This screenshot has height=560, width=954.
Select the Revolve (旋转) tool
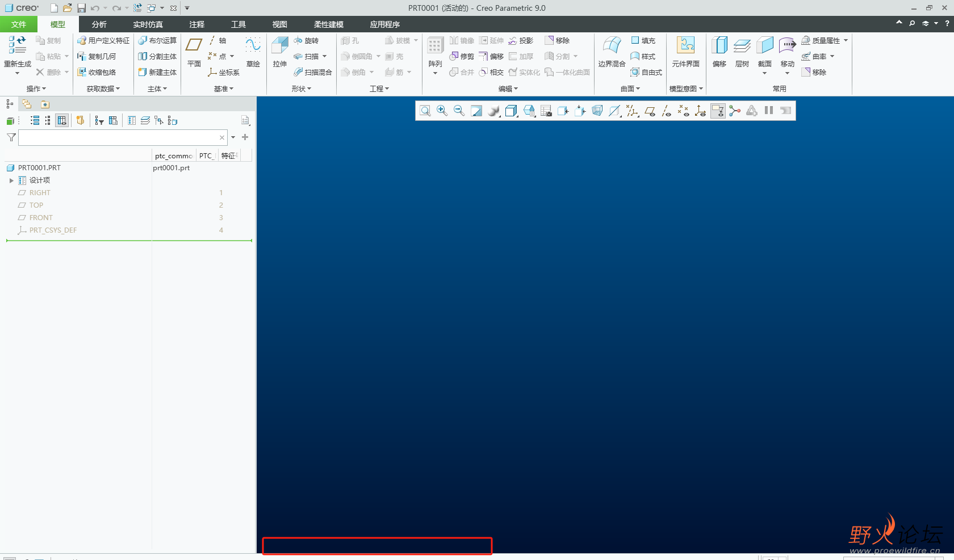(306, 41)
